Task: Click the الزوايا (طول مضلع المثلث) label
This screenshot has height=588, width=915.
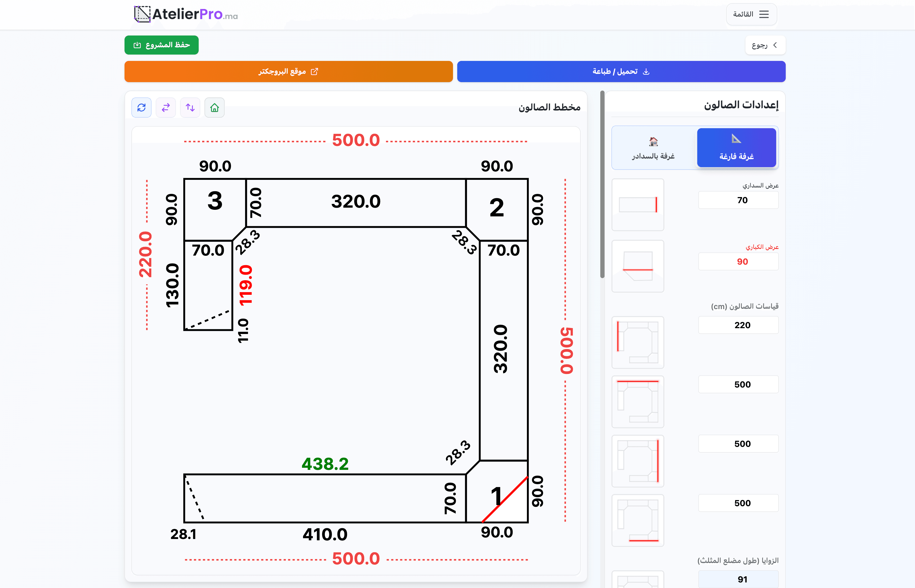Action: click(x=738, y=560)
